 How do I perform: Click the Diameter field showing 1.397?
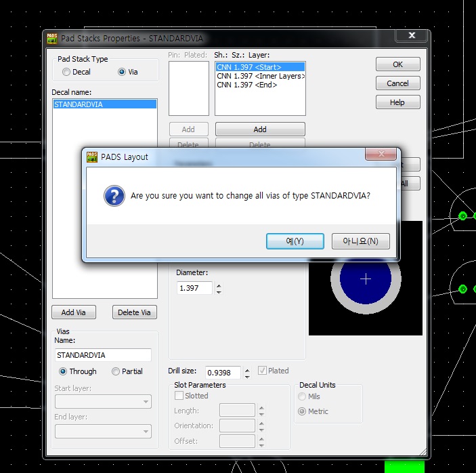pos(194,288)
